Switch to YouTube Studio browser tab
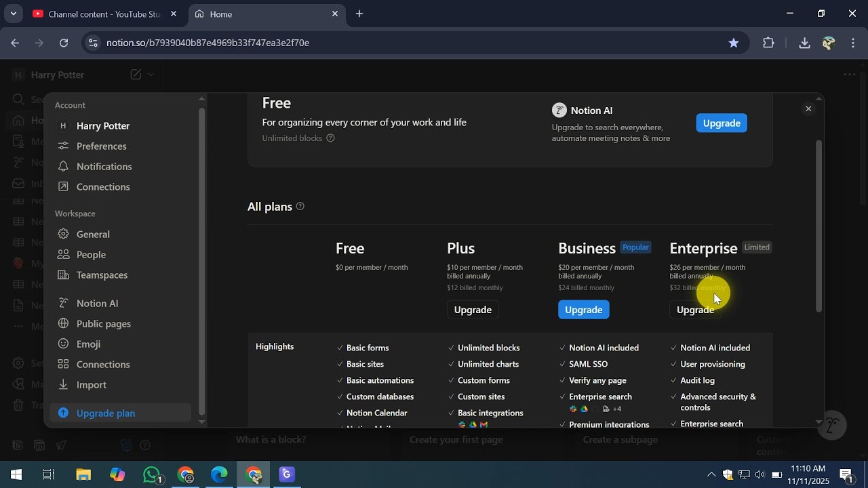Image resolution: width=868 pixels, height=488 pixels. 104,14
